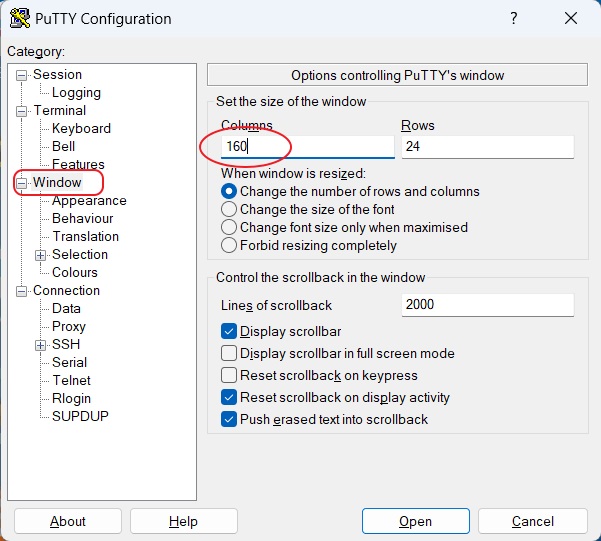
Task: Click the About button
Action: pyautogui.click(x=68, y=521)
